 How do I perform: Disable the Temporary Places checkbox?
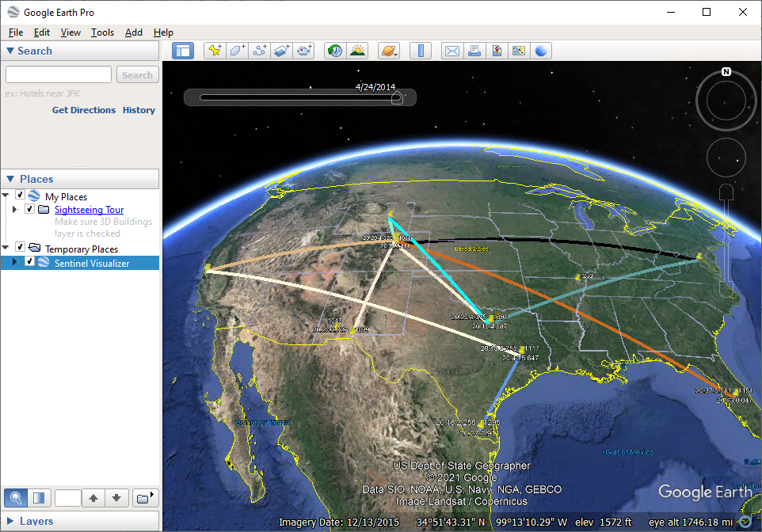pyautogui.click(x=19, y=248)
